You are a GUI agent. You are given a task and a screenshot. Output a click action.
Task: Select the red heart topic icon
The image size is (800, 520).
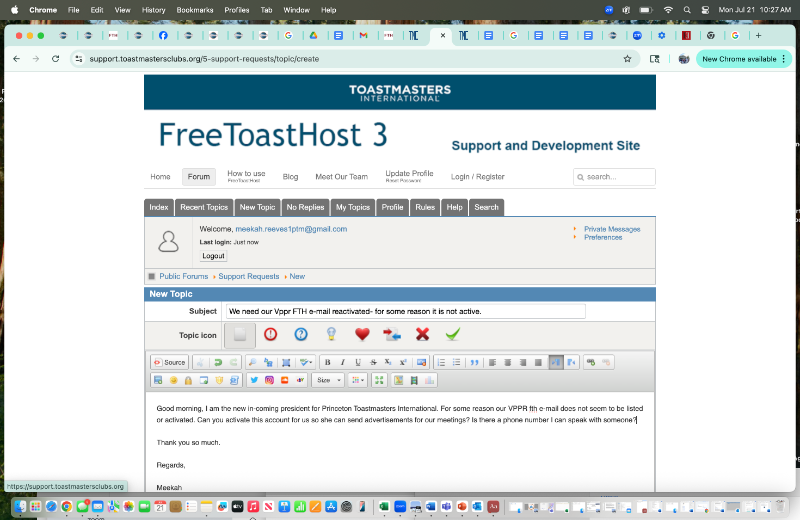click(x=362, y=334)
